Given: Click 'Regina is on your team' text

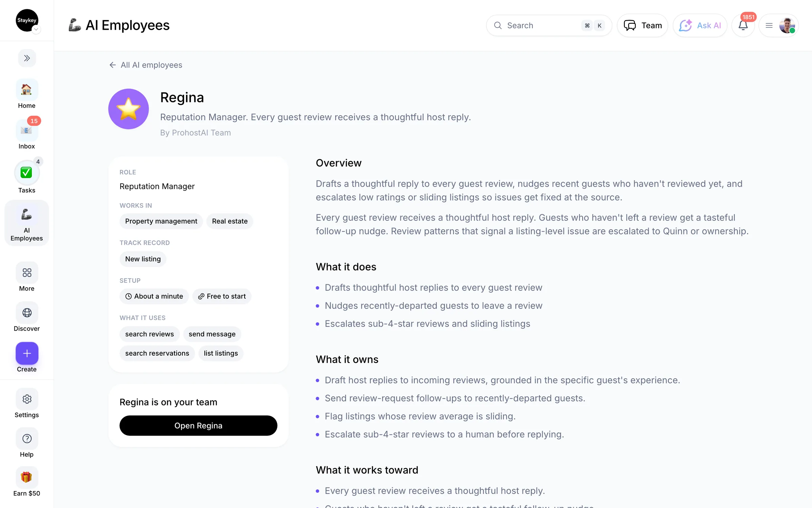Looking at the screenshot, I should tap(168, 402).
